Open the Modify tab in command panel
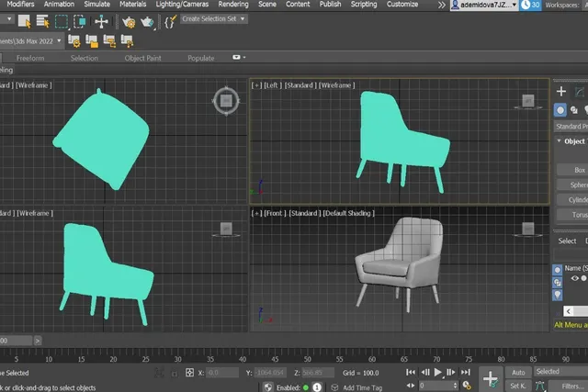 point(580,92)
